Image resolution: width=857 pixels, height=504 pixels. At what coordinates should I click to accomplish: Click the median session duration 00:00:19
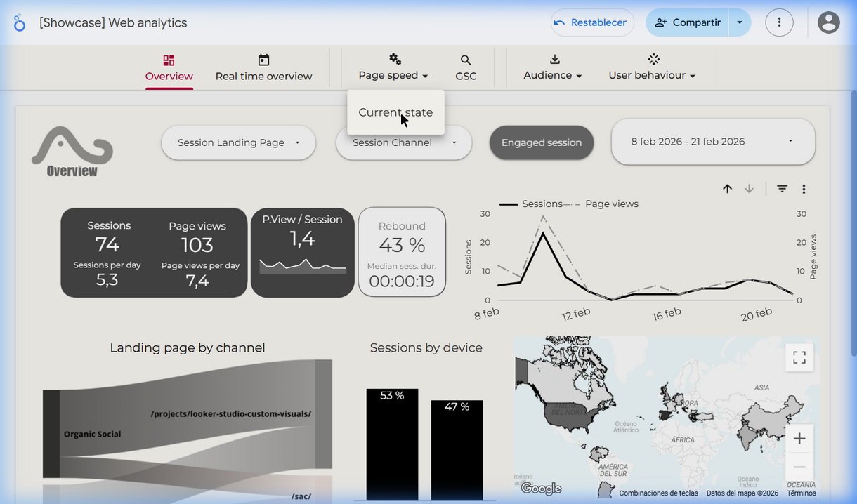point(402,281)
